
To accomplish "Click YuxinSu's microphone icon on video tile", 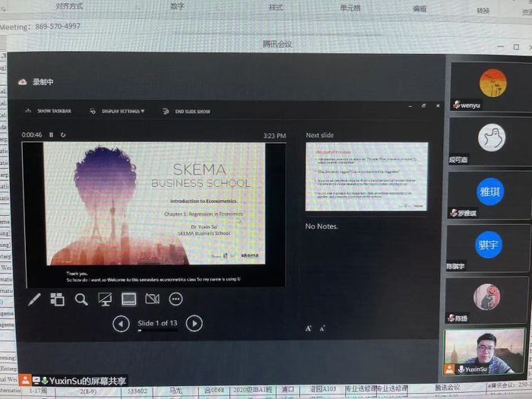I will click(461, 369).
